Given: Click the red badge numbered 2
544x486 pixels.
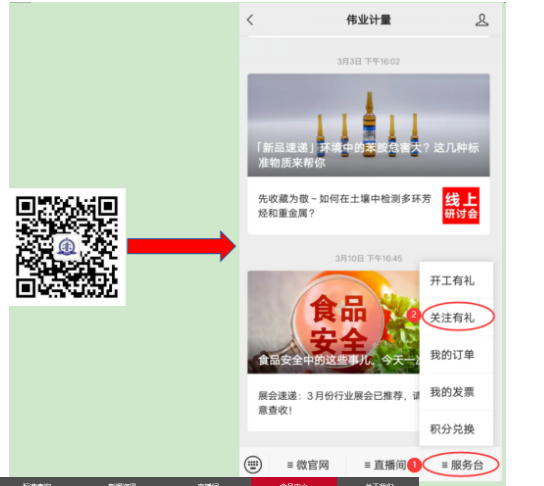Looking at the screenshot, I should (413, 315).
